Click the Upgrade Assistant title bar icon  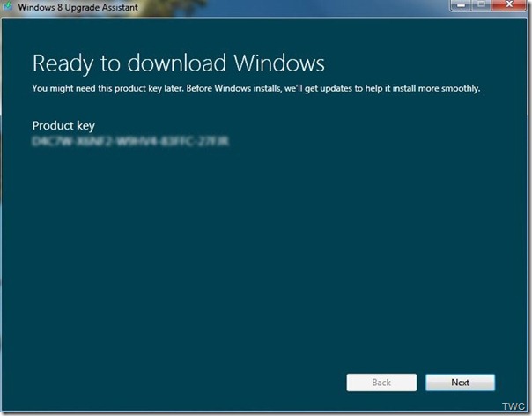(7, 6)
